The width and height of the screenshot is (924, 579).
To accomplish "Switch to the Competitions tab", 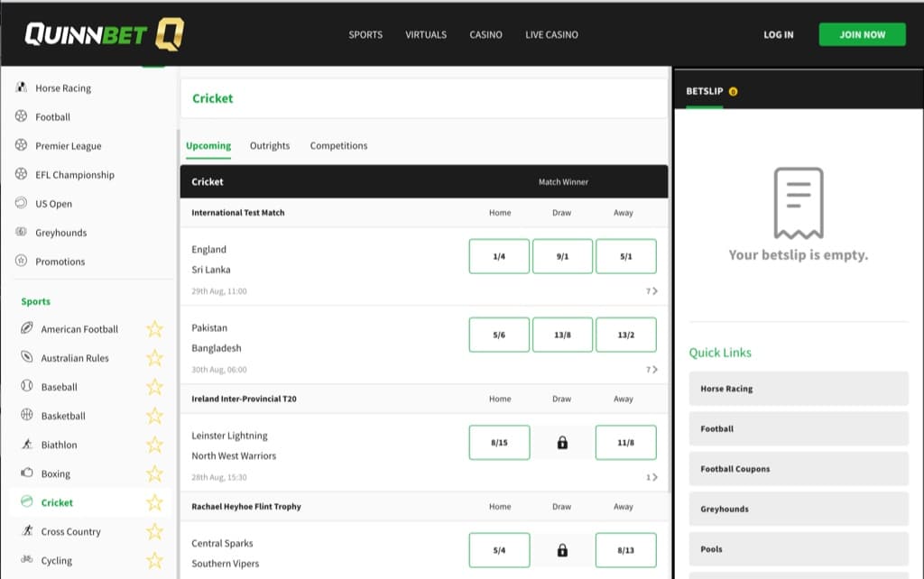I will tap(339, 145).
